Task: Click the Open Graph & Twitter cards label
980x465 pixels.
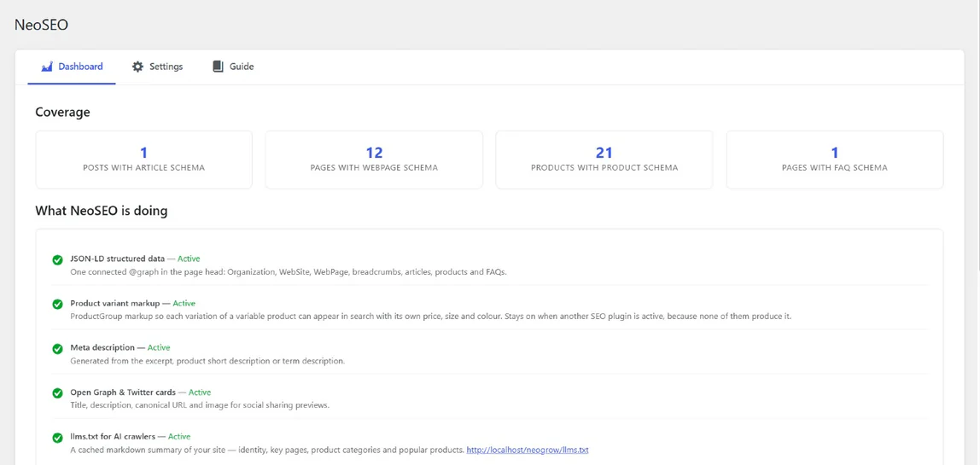Action: [123, 392]
